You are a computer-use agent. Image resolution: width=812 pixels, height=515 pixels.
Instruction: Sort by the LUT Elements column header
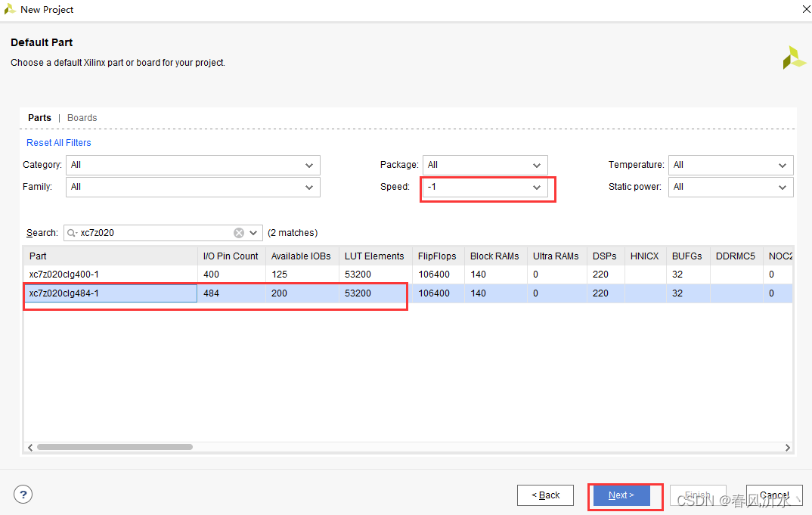tap(376, 256)
